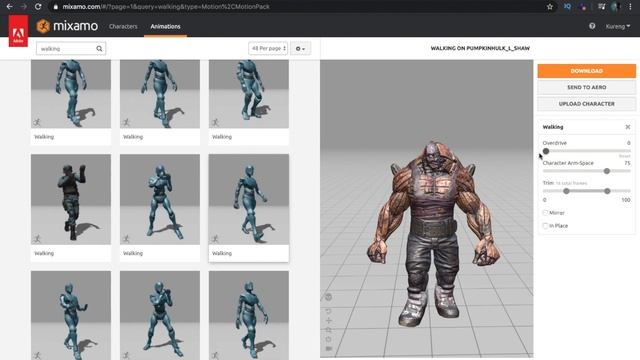Image resolution: width=640 pixels, height=360 pixels.
Task: Click the magnifier icon in the search box
Action: pyautogui.click(x=99, y=49)
